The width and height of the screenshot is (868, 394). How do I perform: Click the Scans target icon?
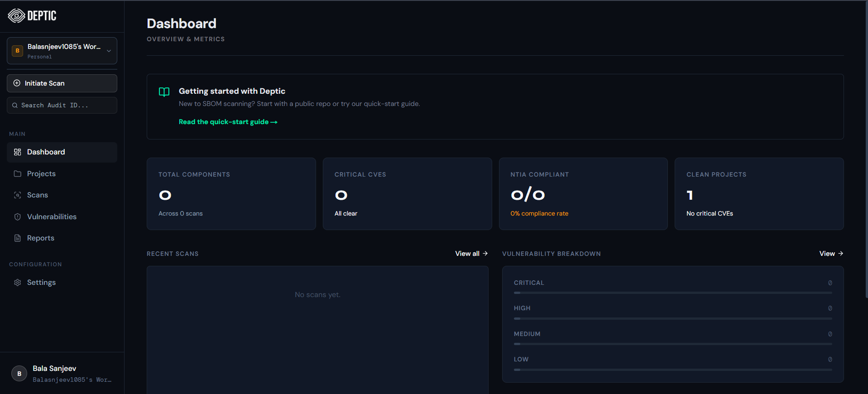point(18,195)
